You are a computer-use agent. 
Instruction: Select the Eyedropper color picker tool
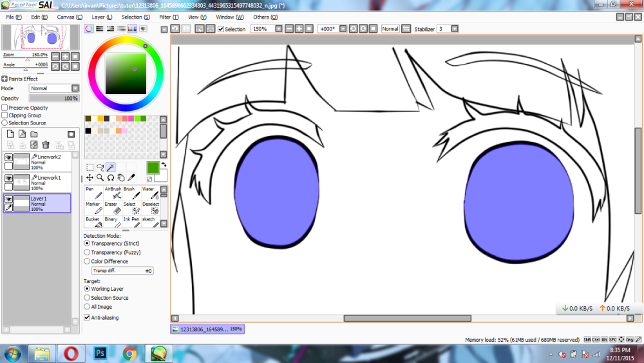[x=131, y=177]
